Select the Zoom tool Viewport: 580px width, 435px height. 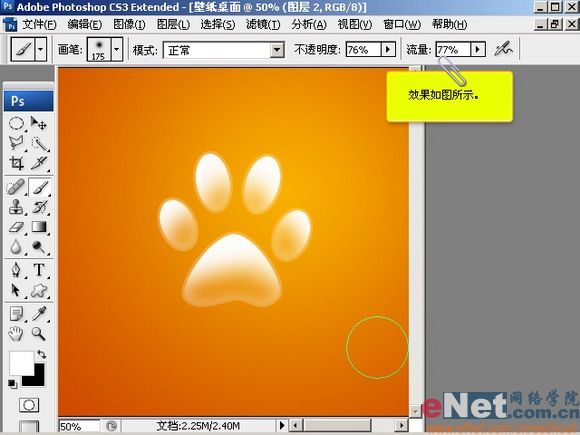(39, 334)
